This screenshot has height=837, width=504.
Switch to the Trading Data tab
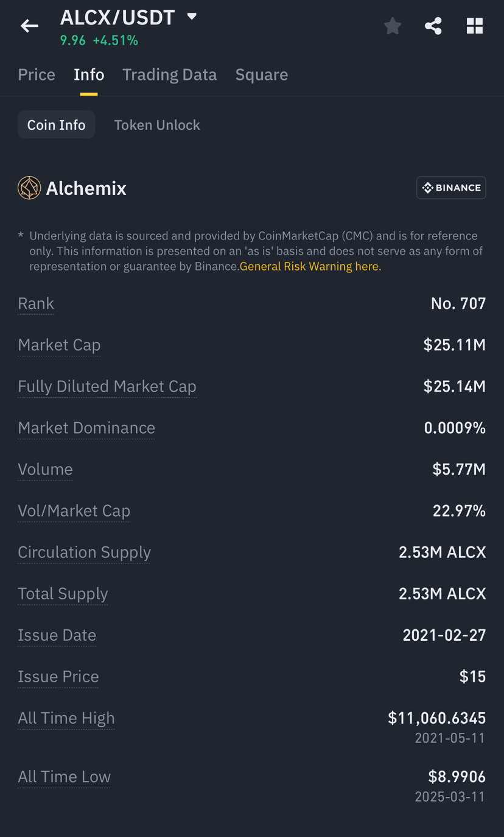pos(169,74)
